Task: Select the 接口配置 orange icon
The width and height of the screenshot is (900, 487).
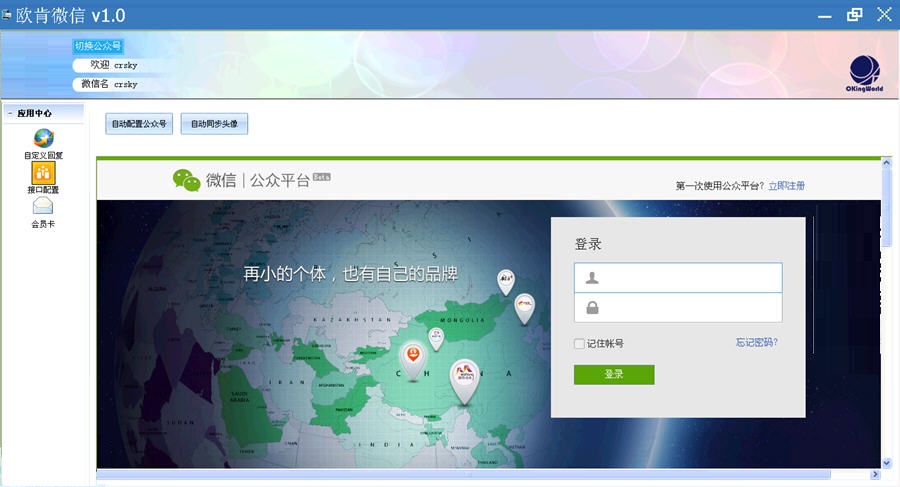Action: point(43,172)
